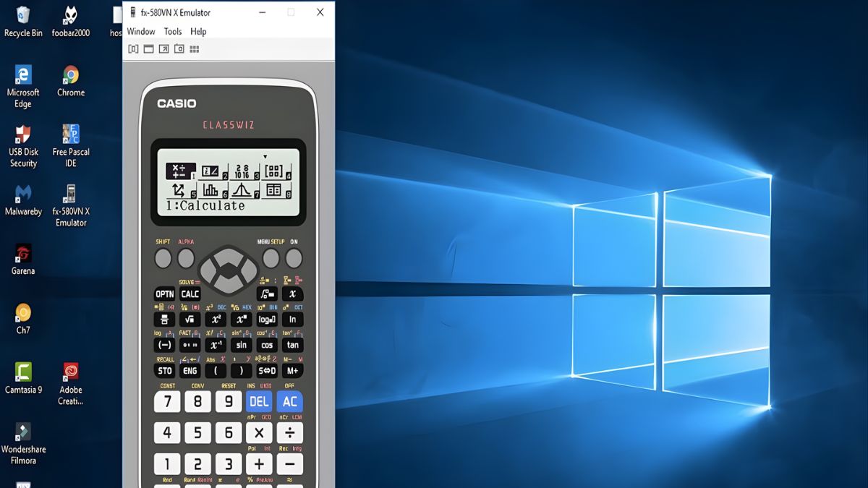The width and height of the screenshot is (868, 488).
Task: Click the fraction template key
Action: [x=165, y=319]
